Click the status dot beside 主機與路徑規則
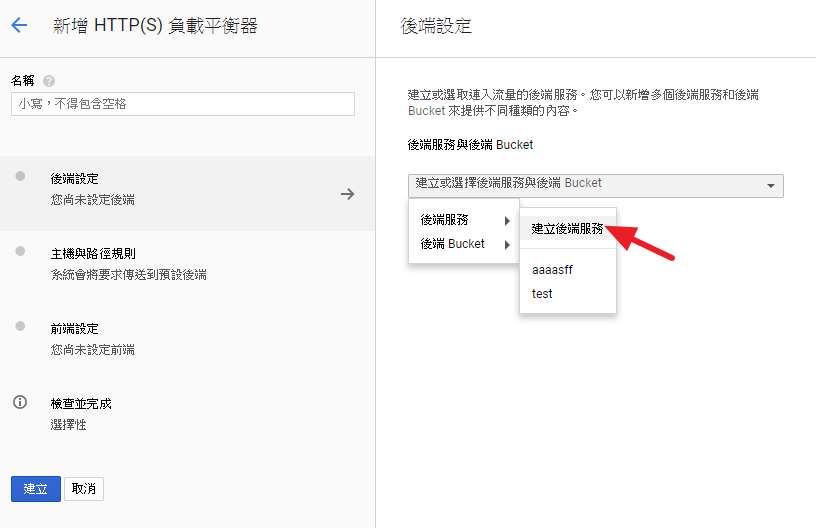The image size is (822, 528). [19, 252]
